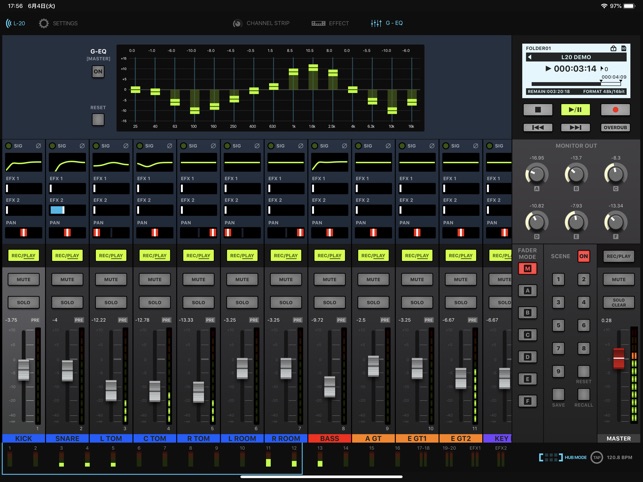This screenshot has width=643, height=482.
Task: Turn off the Scene ON toggle
Action: pyautogui.click(x=584, y=256)
